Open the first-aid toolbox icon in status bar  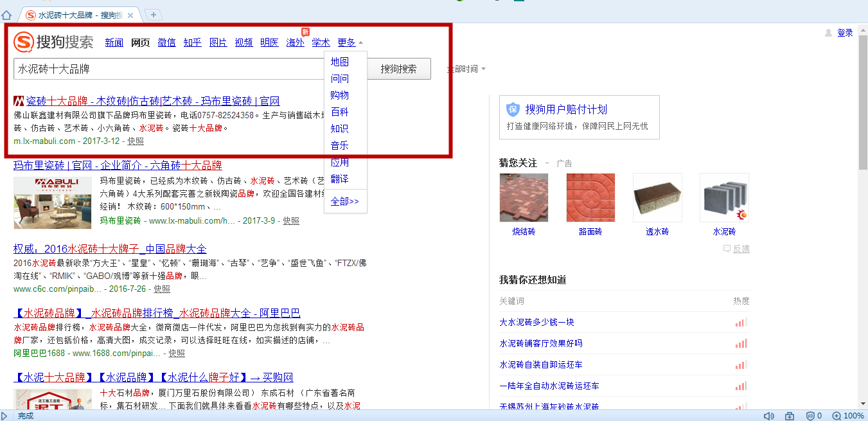(790, 416)
